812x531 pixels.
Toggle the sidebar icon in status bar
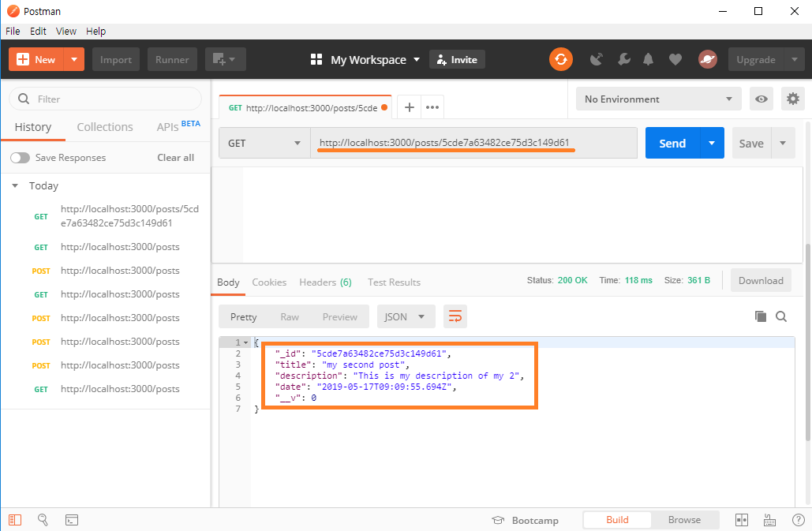click(15, 520)
